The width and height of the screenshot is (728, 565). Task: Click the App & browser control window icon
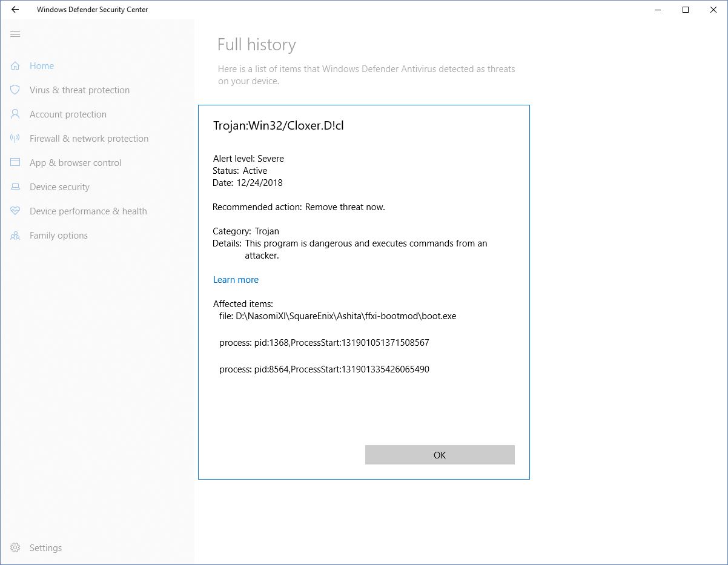[x=15, y=163]
